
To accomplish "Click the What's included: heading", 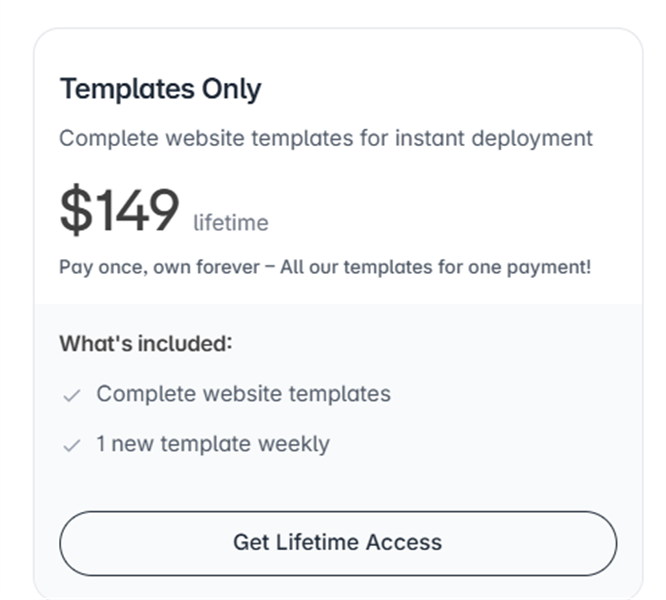I will [x=146, y=344].
